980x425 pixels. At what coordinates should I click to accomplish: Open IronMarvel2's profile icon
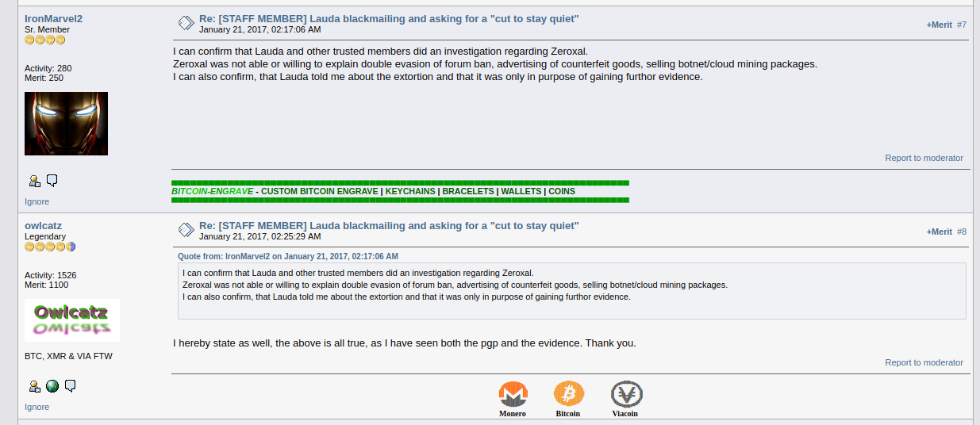[34, 181]
